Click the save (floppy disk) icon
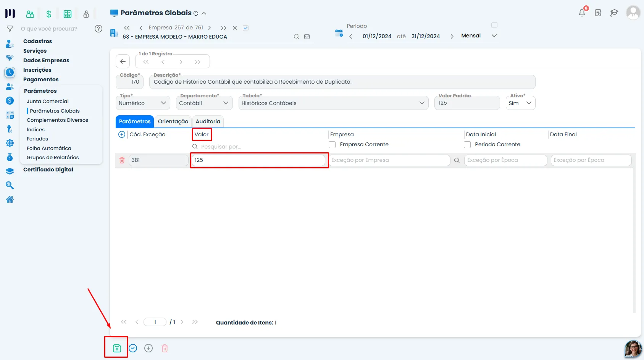This screenshot has height=360, width=644. click(x=117, y=348)
